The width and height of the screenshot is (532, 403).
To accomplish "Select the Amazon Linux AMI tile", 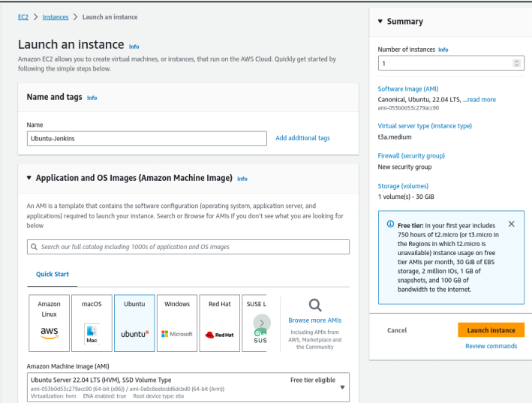I will tap(50, 323).
